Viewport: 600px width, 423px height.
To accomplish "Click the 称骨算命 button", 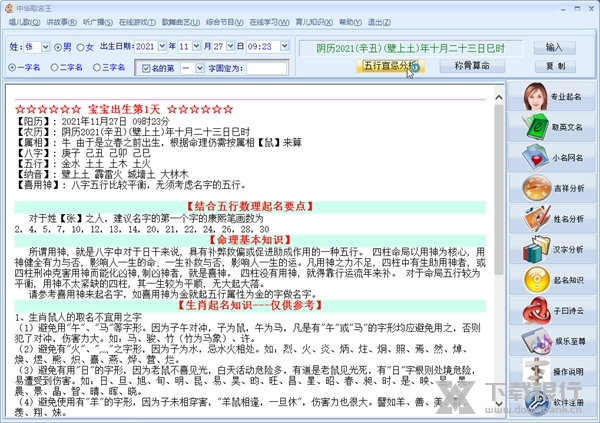I will pos(472,66).
